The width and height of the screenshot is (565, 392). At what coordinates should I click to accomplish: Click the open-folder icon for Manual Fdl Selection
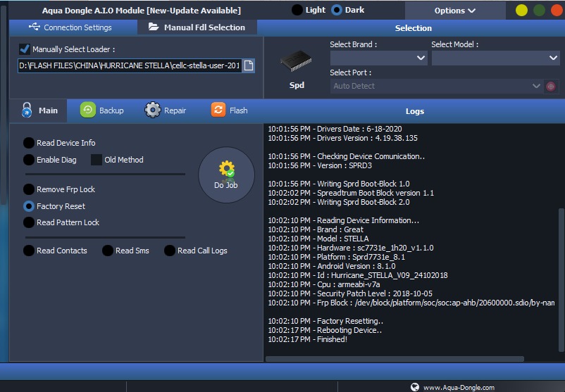click(x=154, y=27)
